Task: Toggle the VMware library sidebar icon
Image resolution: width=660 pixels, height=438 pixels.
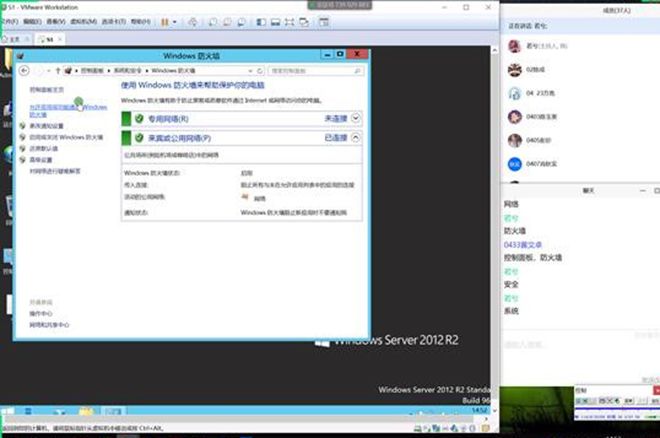Action: click(261, 22)
